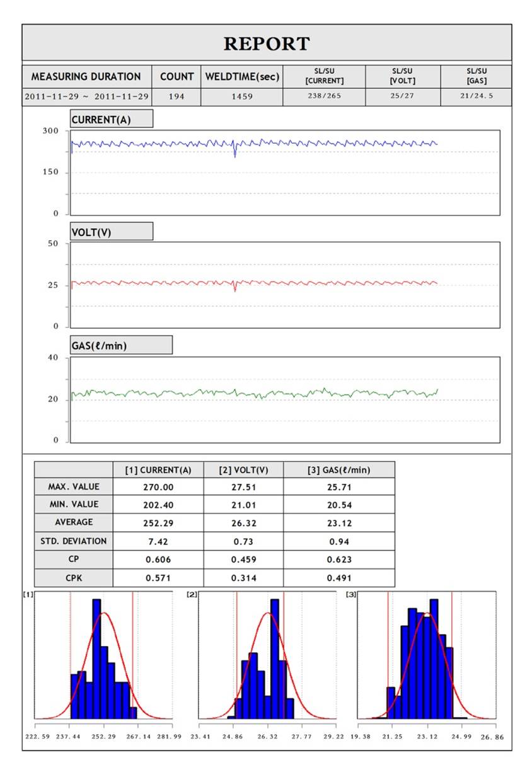Click the min volt value 21.01
The width and height of the screenshot is (532, 762).
click(x=243, y=505)
